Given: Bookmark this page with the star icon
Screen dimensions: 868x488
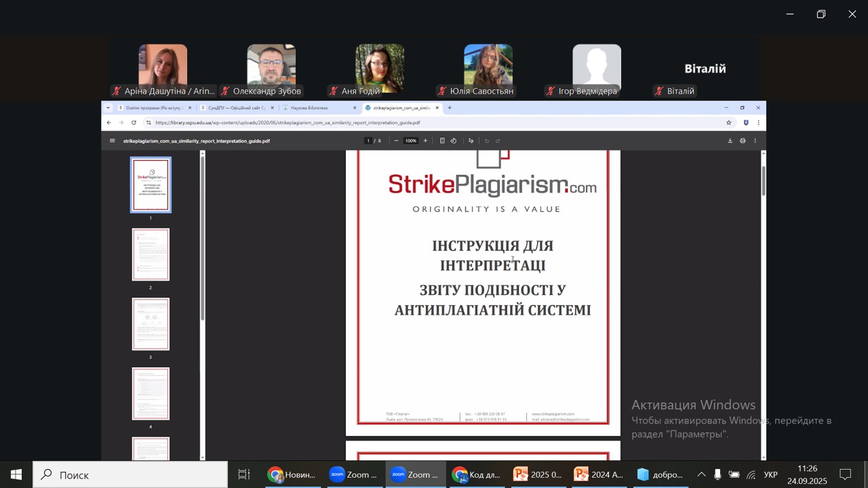Looking at the screenshot, I should click(x=729, y=123).
